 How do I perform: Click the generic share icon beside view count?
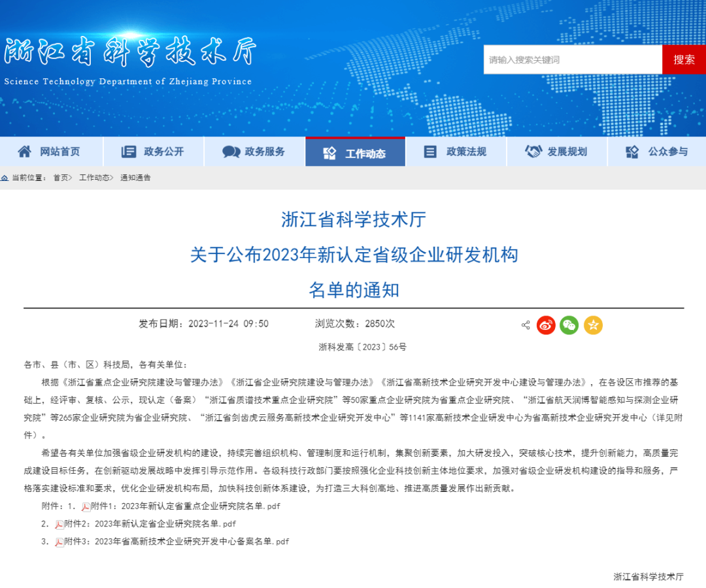pos(526,325)
